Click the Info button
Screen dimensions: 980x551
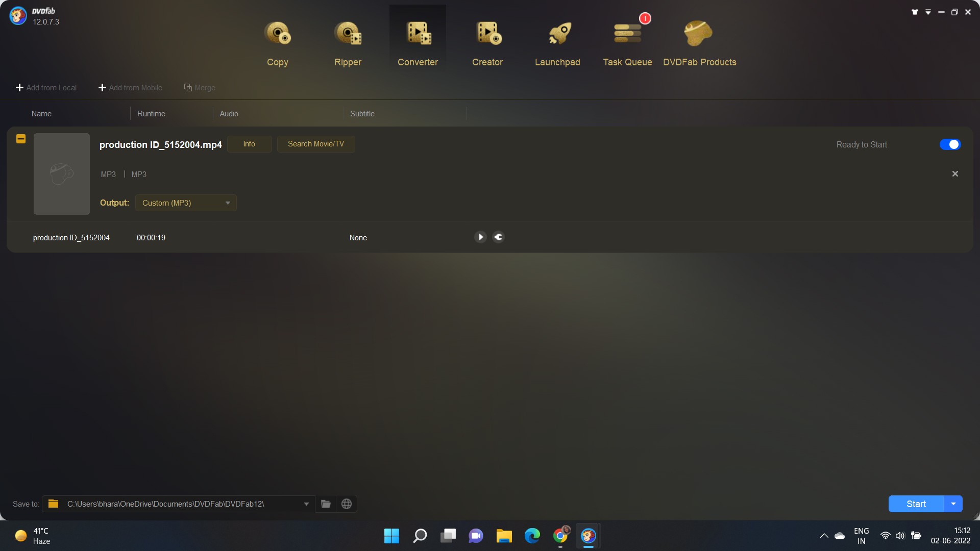pyautogui.click(x=249, y=144)
